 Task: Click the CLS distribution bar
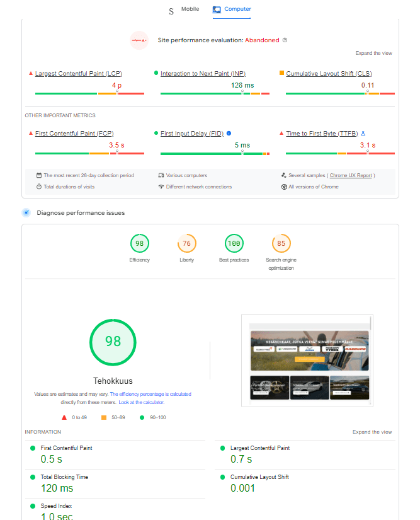point(340,93)
